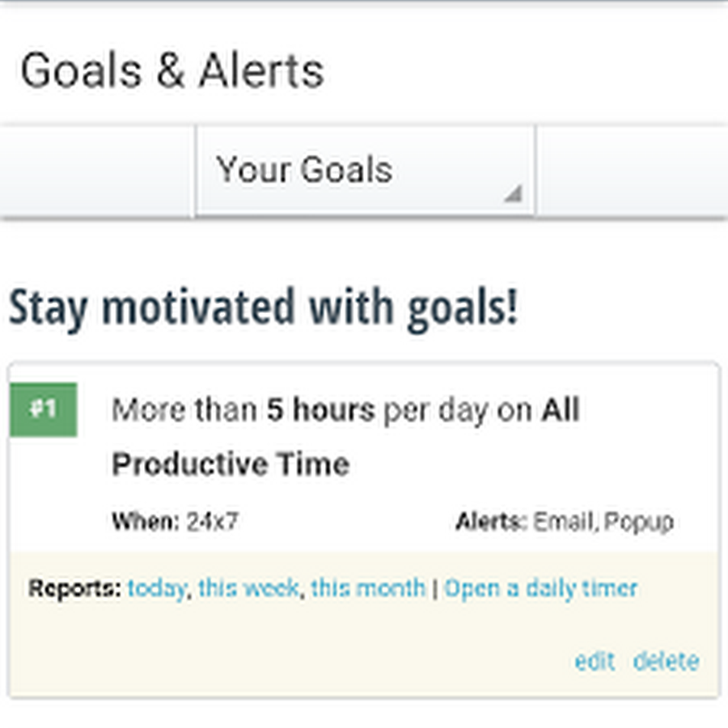Click the small arrow on Your Goals
Viewport: 728px width, 728px height.
513,194
